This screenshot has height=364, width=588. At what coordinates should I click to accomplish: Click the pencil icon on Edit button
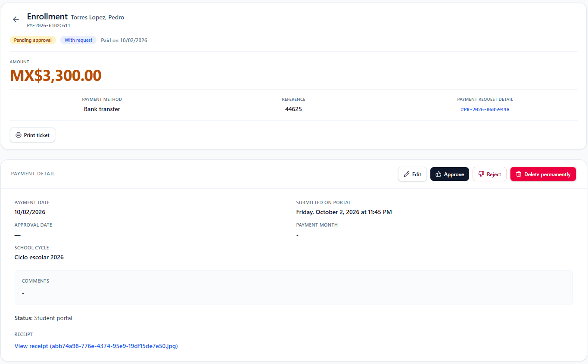point(407,174)
